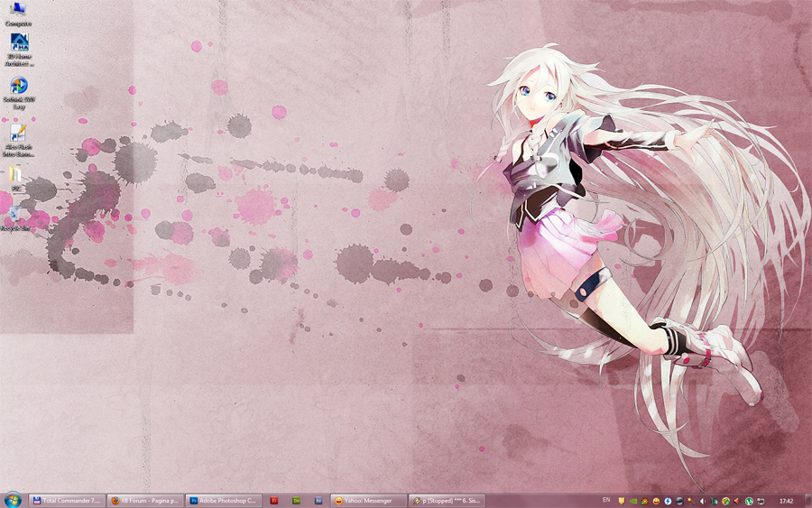Open the Computer desktop icon

18,14
